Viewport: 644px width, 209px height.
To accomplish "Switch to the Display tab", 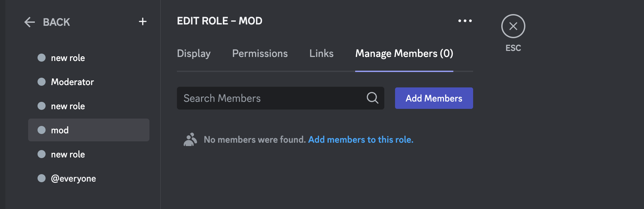I will [194, 53].
